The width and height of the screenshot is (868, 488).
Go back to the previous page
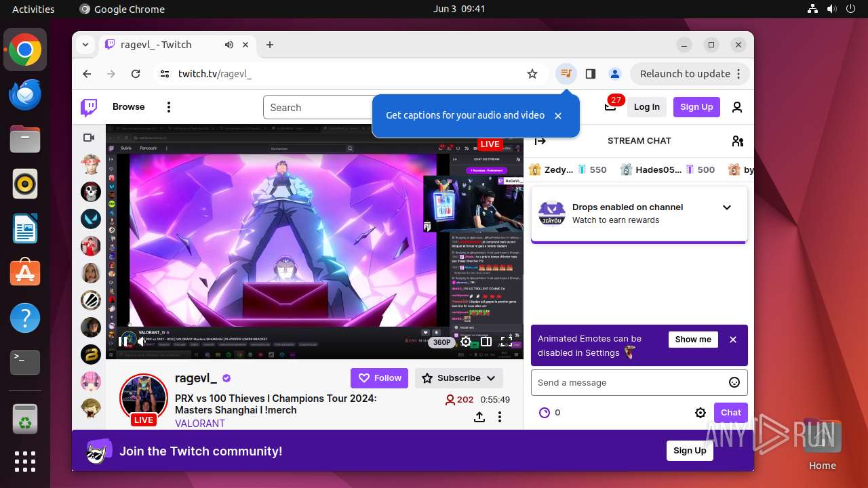coord(87,74)
